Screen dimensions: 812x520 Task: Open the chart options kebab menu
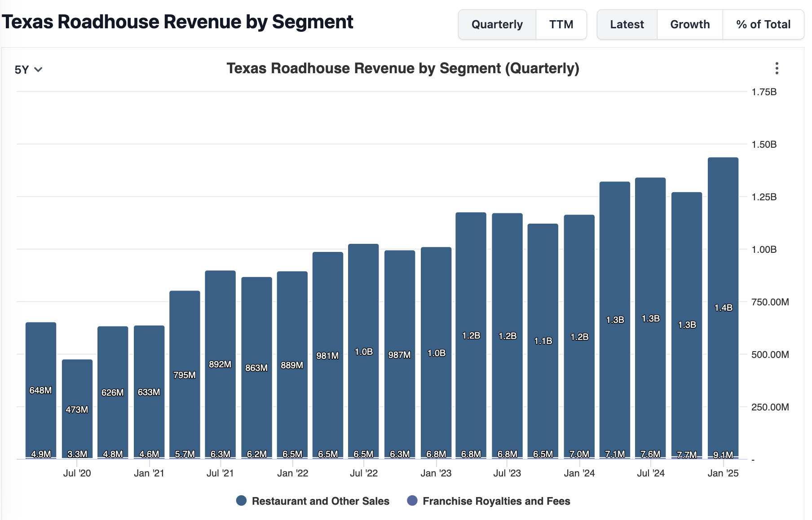(x=777, y=68)
